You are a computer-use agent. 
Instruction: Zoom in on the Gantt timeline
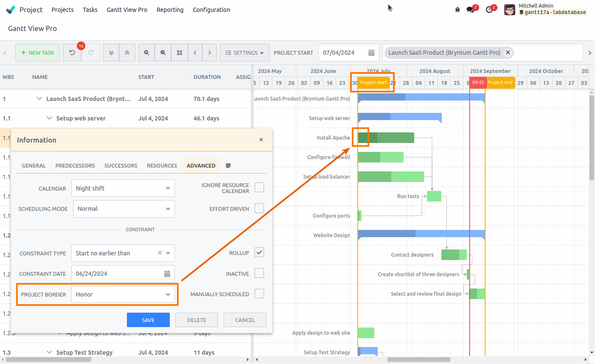146,52
